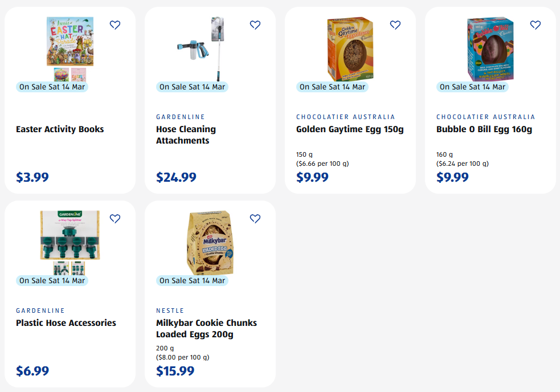
Task: Open Milkybar Loaded Egg product picture
Action: pos(210,242)
